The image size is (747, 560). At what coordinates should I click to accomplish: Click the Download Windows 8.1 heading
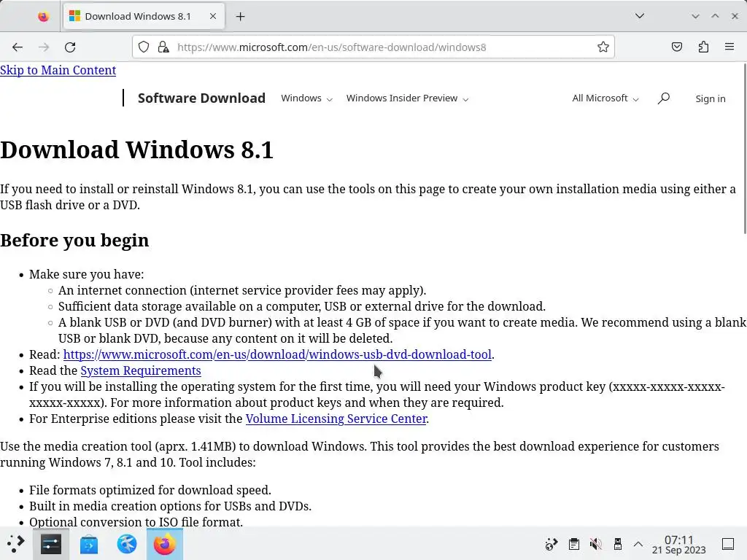pos(136,149)
